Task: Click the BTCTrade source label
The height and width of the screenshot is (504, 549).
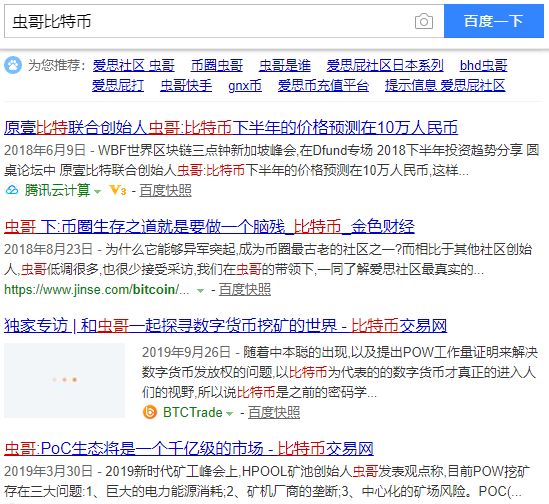Action: 193,412
